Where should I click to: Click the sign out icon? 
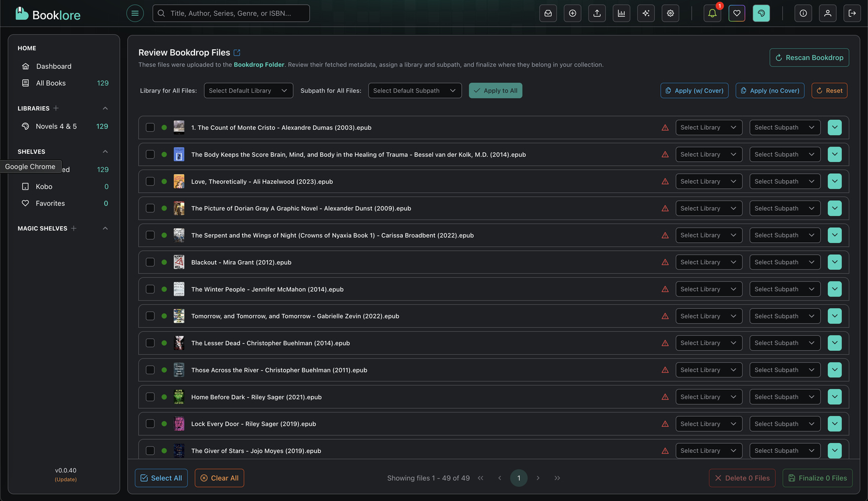tap(852, 13)
